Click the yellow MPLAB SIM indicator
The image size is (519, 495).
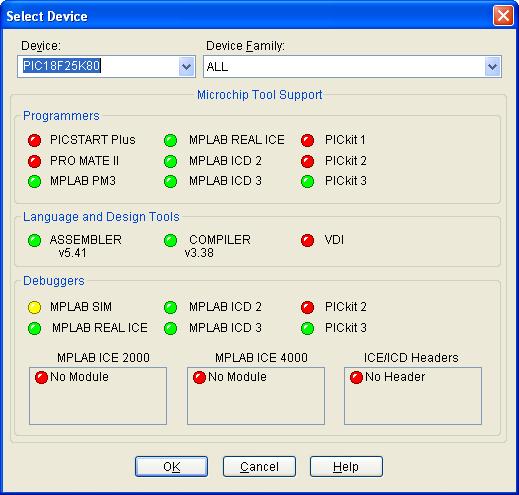pyautogui.click(x=34, y=307)
